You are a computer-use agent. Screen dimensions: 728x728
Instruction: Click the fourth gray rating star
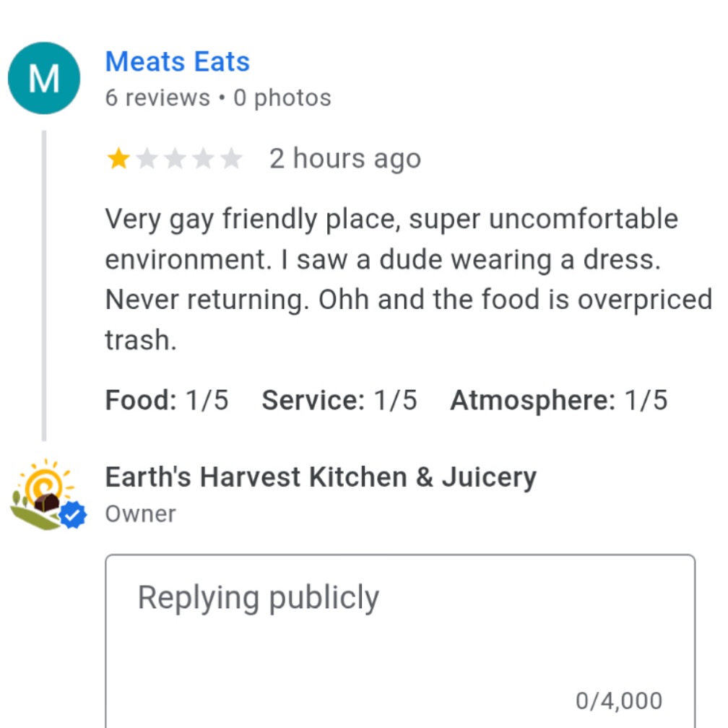point(203,158)
